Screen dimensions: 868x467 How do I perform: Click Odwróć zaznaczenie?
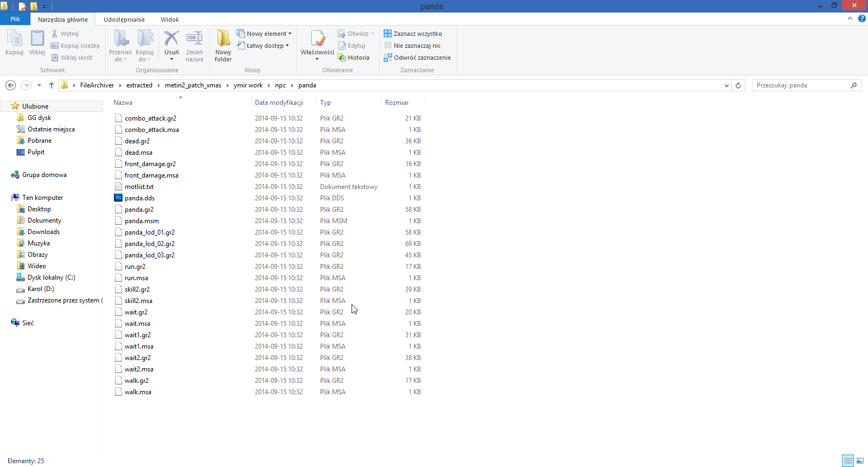417,58
